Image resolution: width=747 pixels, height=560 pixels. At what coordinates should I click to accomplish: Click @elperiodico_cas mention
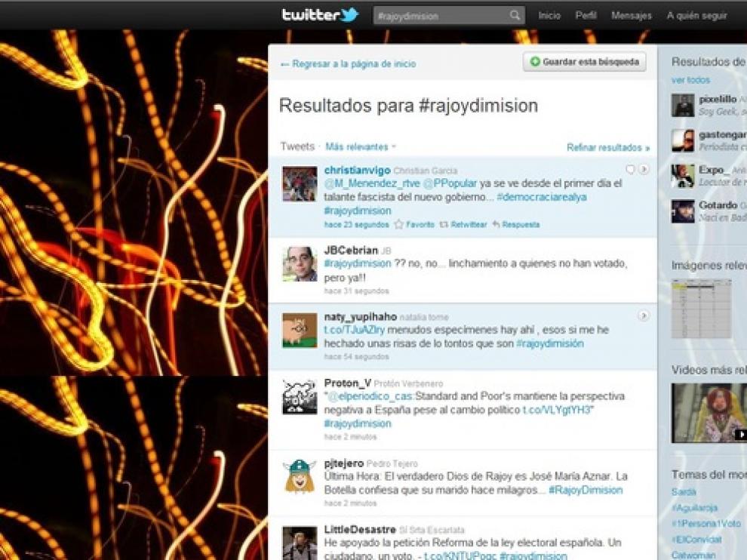370,396
